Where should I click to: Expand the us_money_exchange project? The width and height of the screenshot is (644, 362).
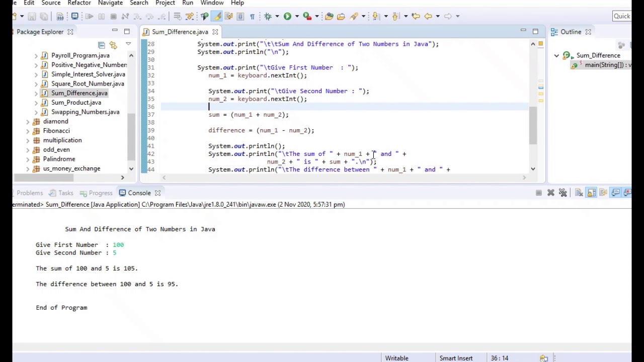(28, 169)
